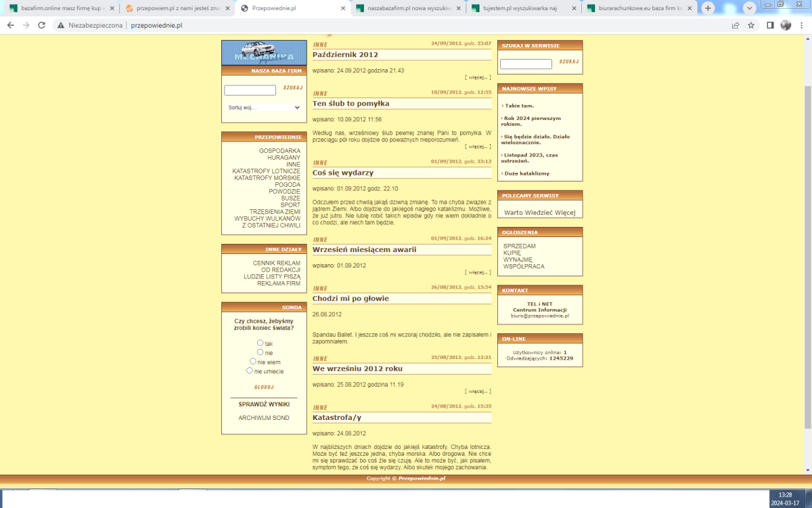
Task: Open the browser side panel icon
Action: coord(770,25)
